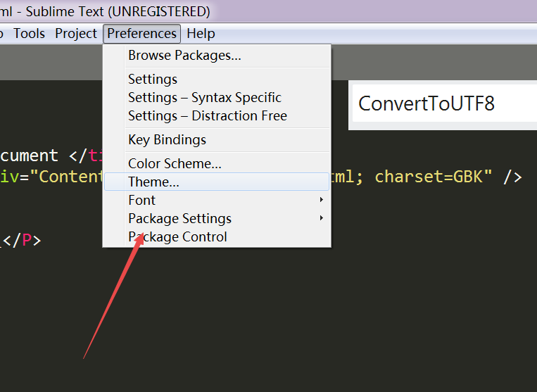Open the Project menu
The image size is (537, 392).
pyautogui.click(x=76, y=34)
